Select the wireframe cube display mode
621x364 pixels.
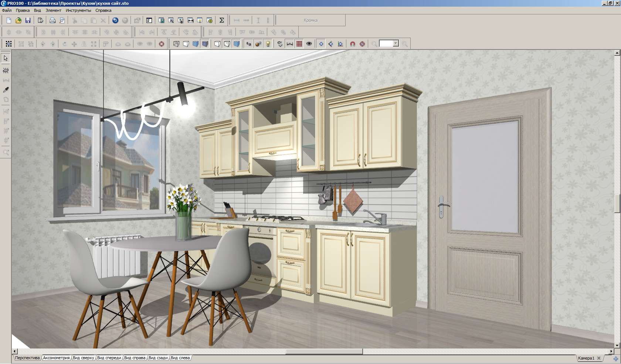tap(176, 44)
